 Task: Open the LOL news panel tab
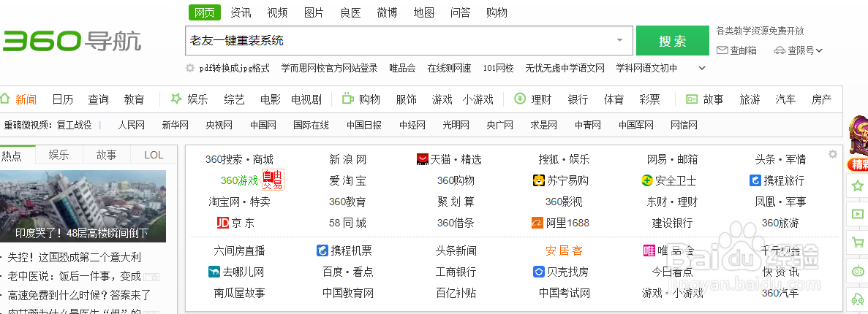click(x=154, y=155)
